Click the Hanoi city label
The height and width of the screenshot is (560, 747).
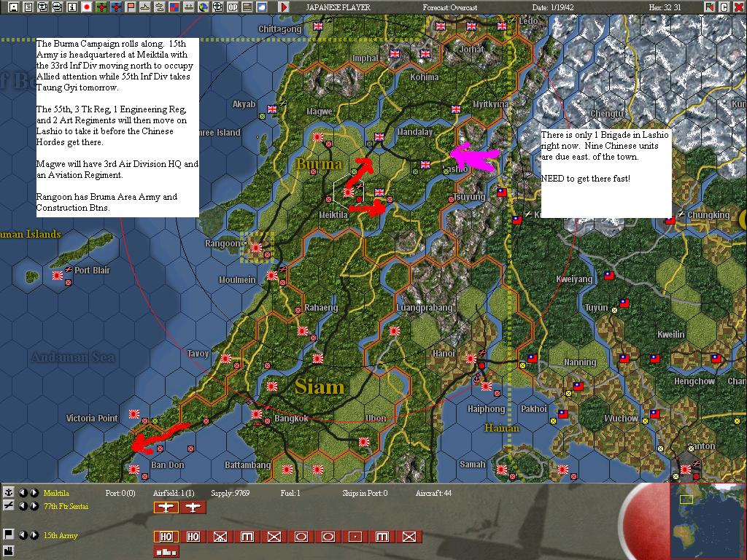click(x=444, y=354)
